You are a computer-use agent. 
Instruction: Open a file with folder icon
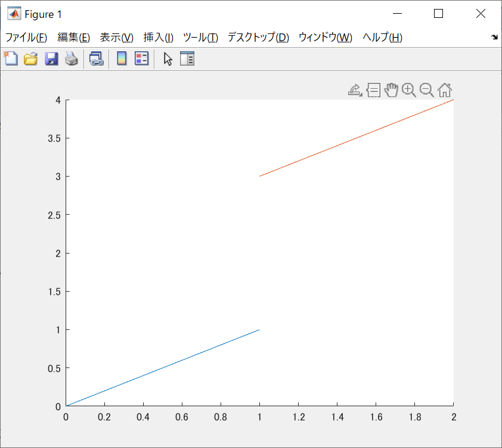[31, 59]
